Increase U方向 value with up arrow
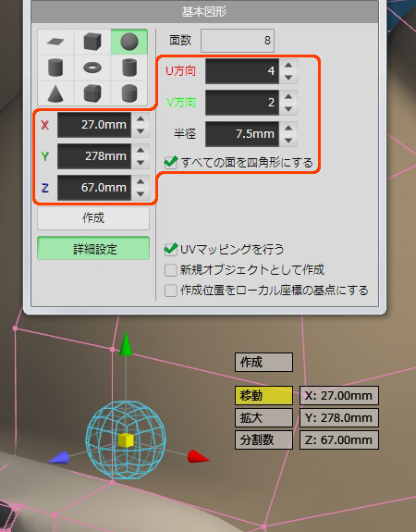The height and width of the screenshot is (532, 416). [288, 65]
